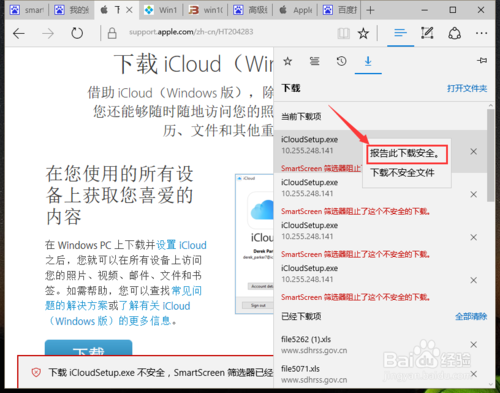Click the Share icon in toolbar

(454, 33)
